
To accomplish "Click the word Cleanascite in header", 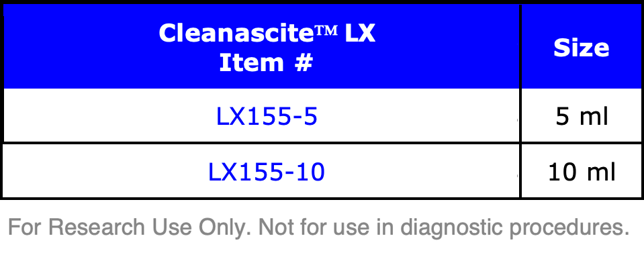I will click(236, 34).
